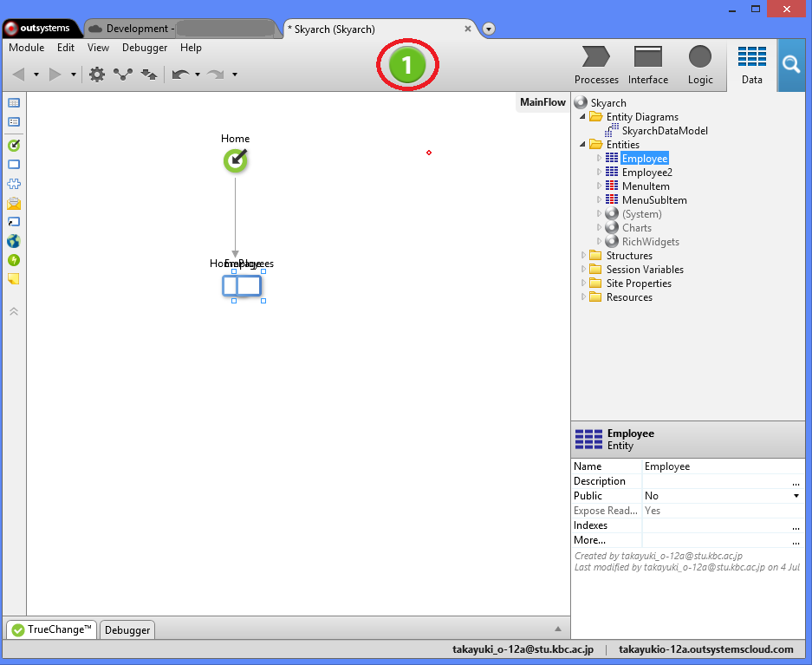The image size is (812, 665).
Task: Select the MenuItem entity
Action: [646, 186]
